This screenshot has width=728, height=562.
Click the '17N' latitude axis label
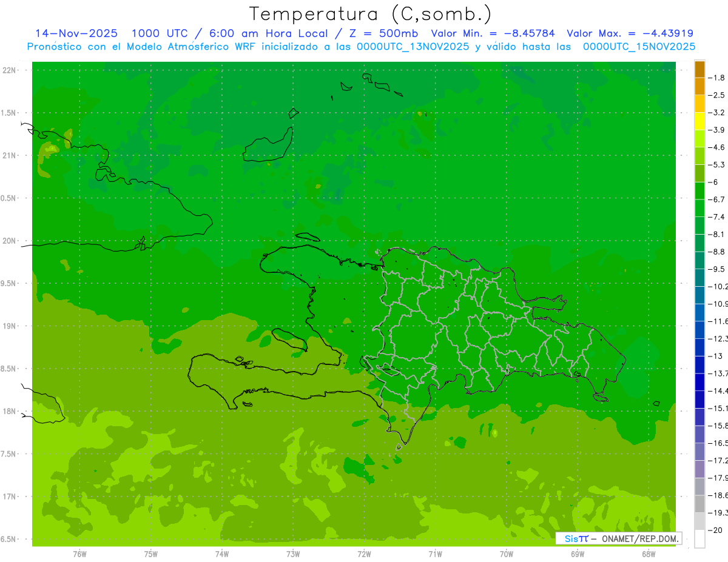coord(9,497)
